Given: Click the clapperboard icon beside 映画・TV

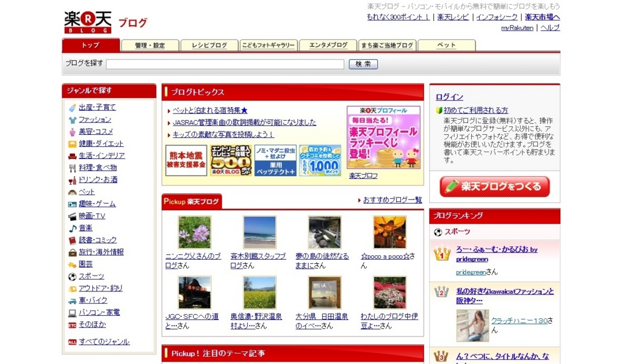Looking at the screenshot, I should [72, 216].
